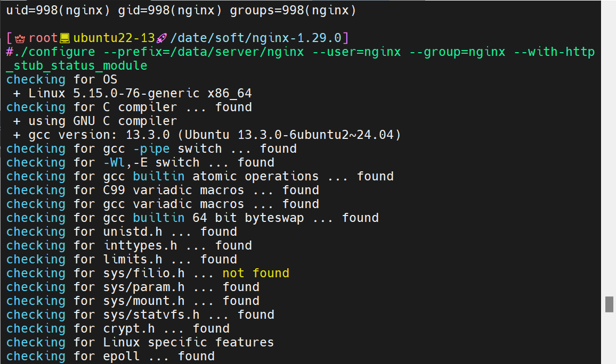Click the 'inttypes.h' check line
The width and height of the screenshot is (616, 364).
coord(129,245)
